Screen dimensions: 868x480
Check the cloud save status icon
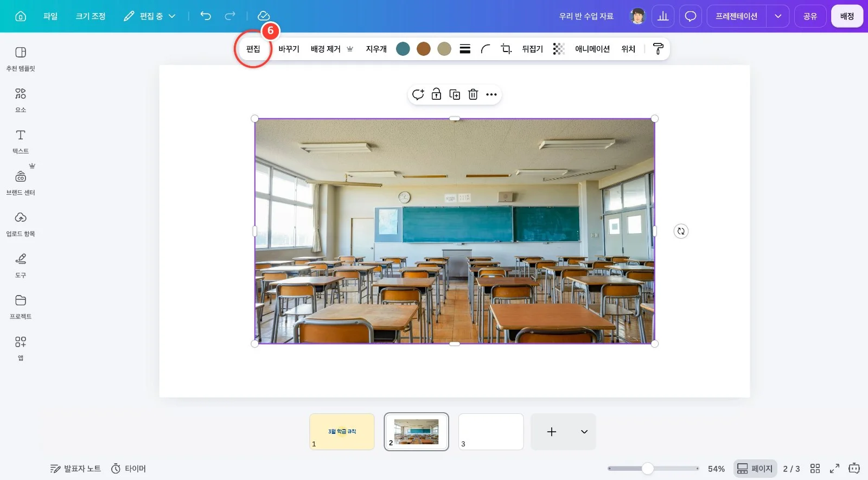tap(263, 16)
